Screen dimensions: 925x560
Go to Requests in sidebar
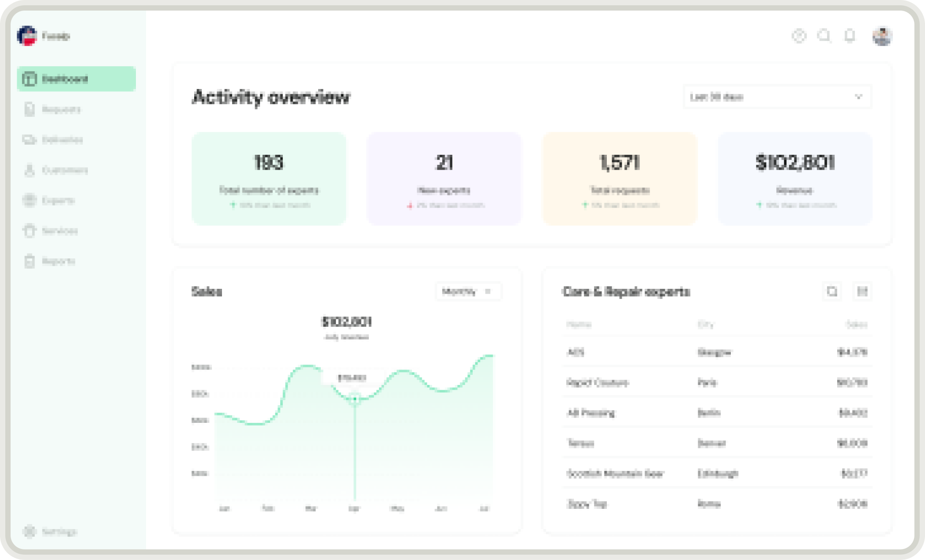tap(61, 109)
